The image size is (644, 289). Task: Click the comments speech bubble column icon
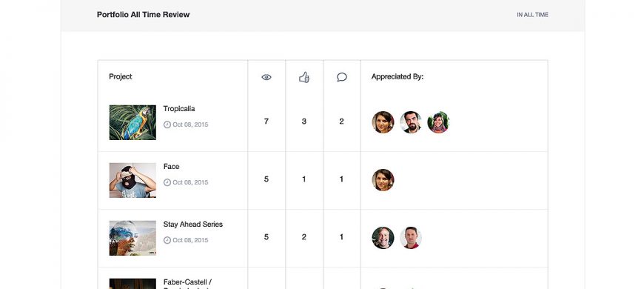click(342, 77)
